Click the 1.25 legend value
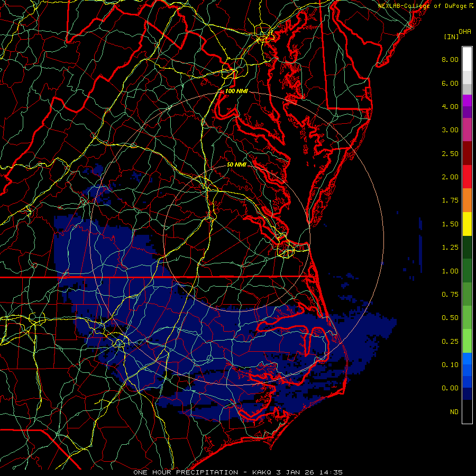 (x=450, y=248)
